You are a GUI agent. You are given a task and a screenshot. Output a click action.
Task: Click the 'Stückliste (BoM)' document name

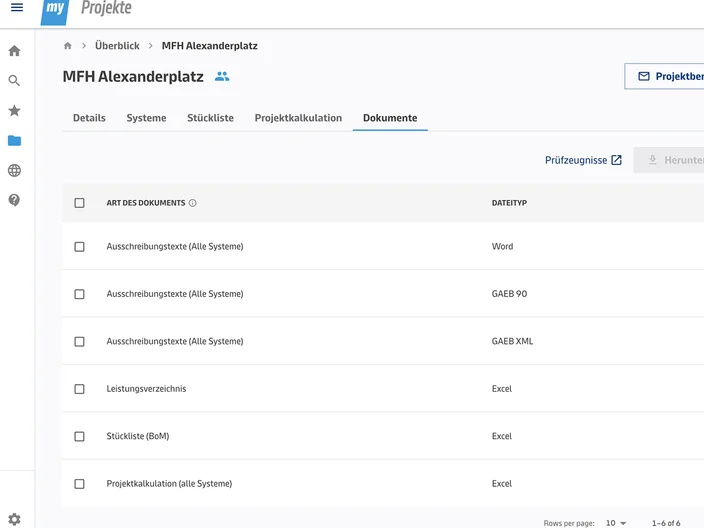click(138, 436)
